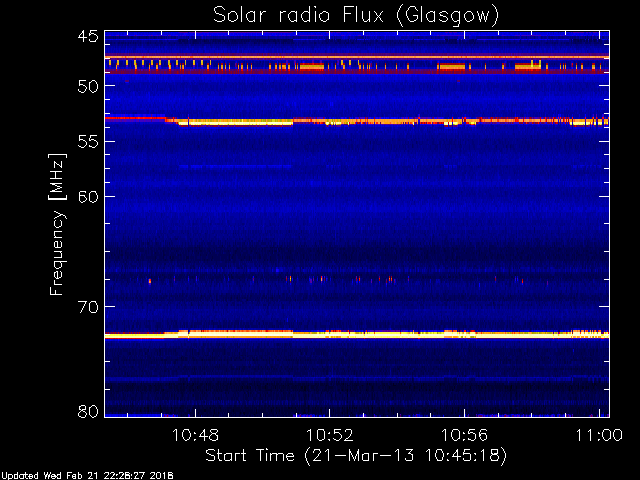Viewport: 640px width, 480px height.
Task: Select the "Frequency [MHz]" y-axis label
Action: (57, 224)
